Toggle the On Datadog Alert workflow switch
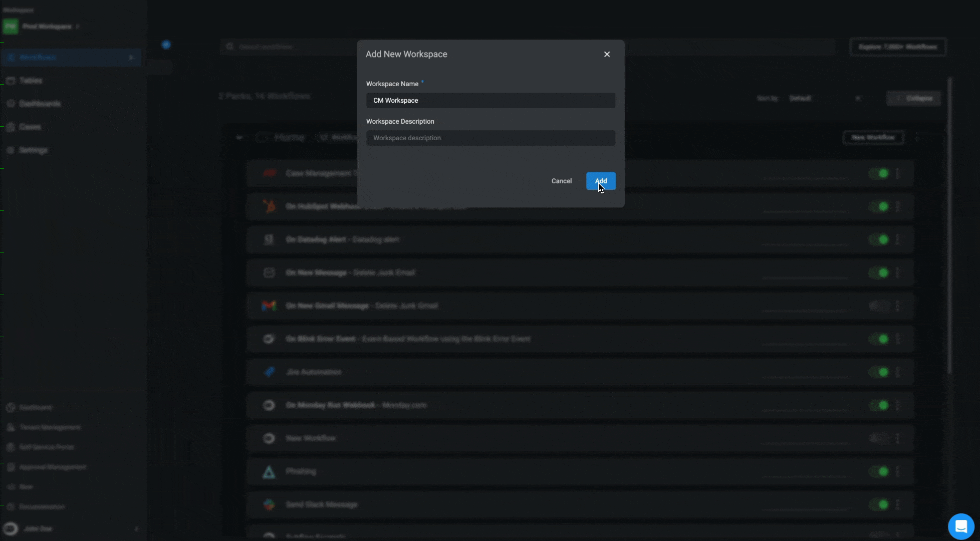The height and width of the screenshot is (541, 980). point(879,239)
